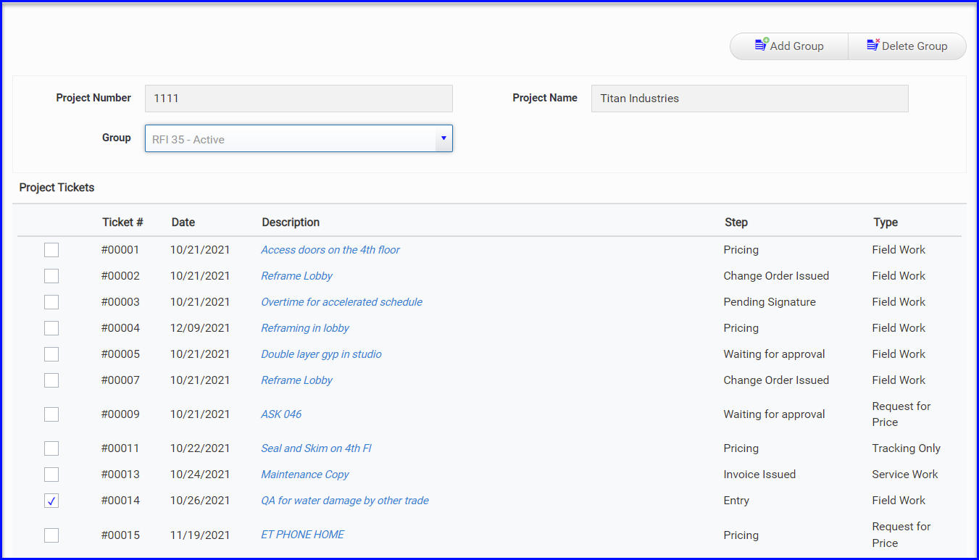
Task: Open 'Seal and Skim on 4th Fl' link
Action: tap(316, 448)
